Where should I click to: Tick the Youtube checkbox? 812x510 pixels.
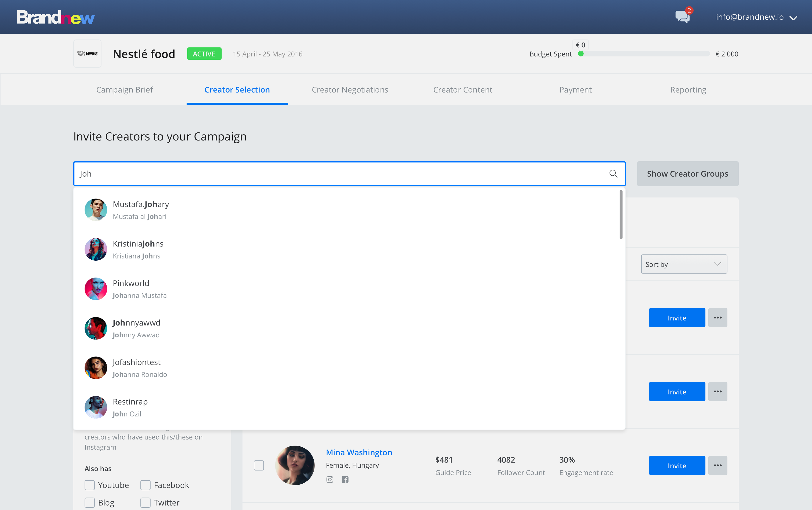pyautogui.click(x=89, y=485)
